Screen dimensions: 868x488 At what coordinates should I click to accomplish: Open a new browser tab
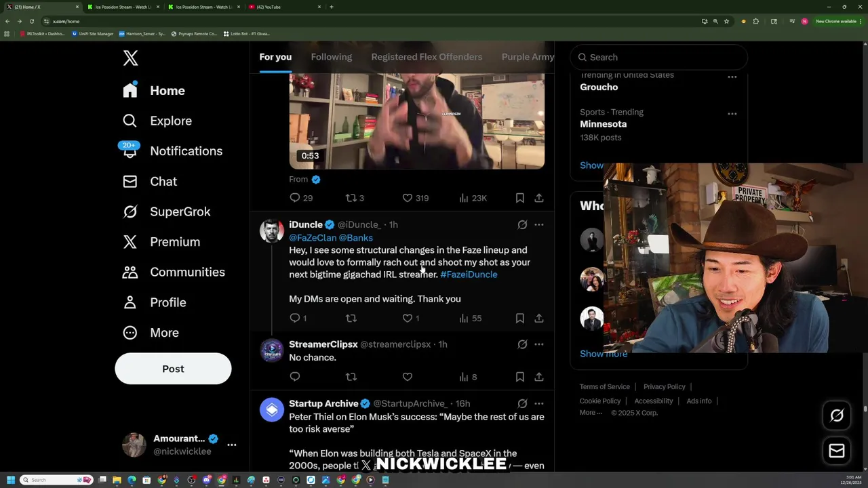331,7
